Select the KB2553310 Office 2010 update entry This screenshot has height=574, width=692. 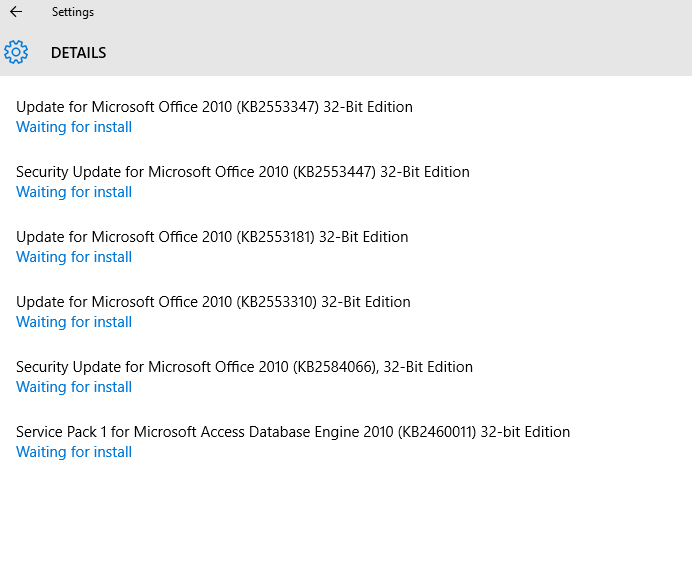[213, 302]
